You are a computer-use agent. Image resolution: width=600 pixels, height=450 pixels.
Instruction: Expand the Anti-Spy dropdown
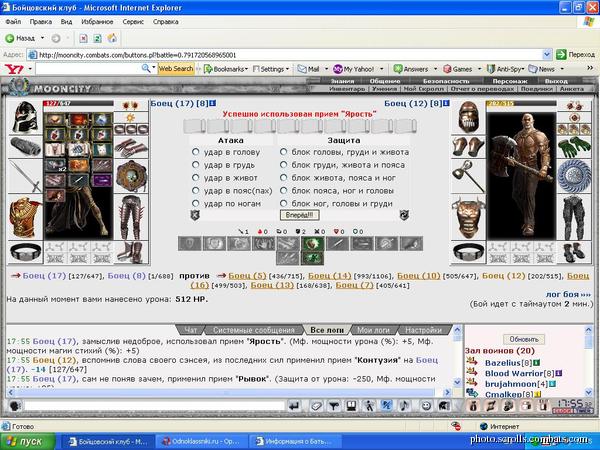(x=523, y=69)
